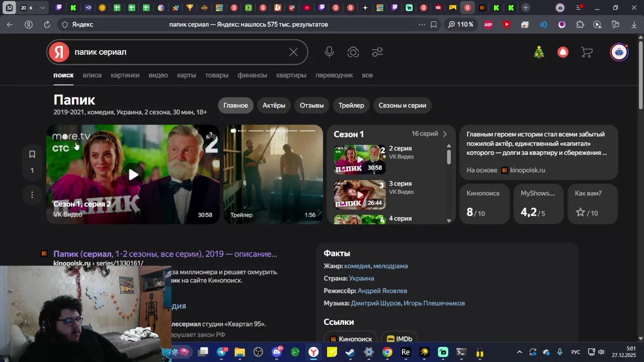Show hidden system tray icons

tap(519, 352)
